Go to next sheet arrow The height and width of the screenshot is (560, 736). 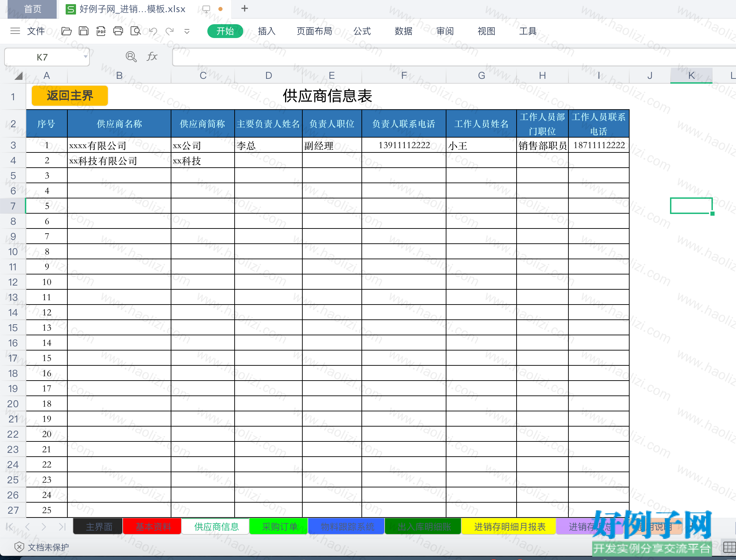point(44,527)
